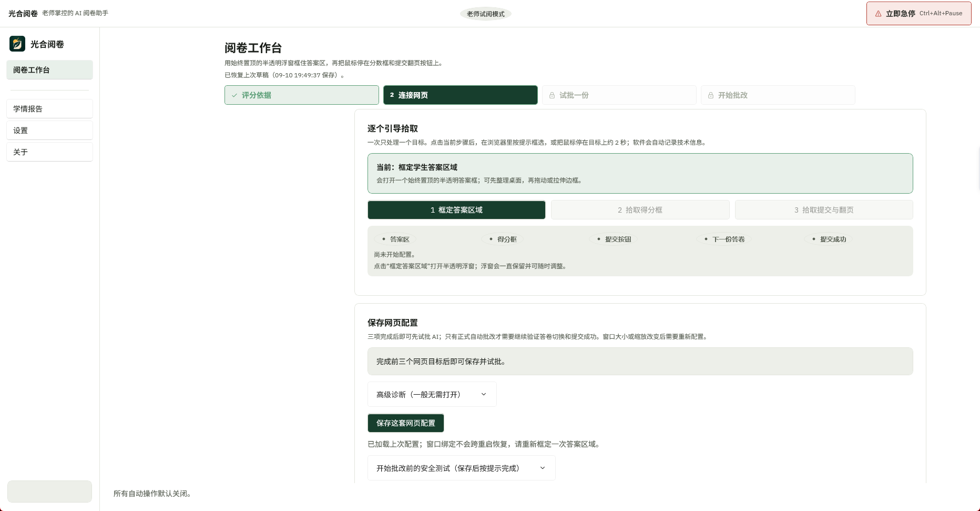980x511 pixels.
Task: Select the 试批一份 step tab
Action: (x=619, y=95)
